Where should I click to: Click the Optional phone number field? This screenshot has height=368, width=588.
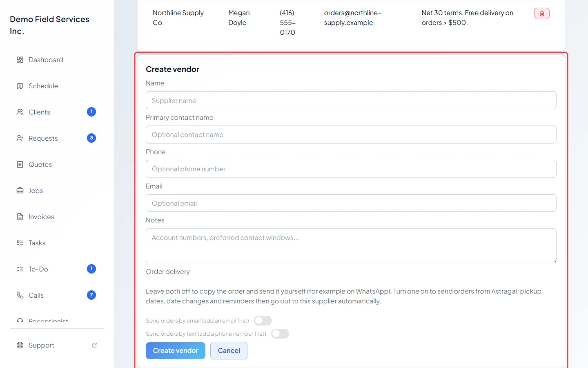[351, 169]
